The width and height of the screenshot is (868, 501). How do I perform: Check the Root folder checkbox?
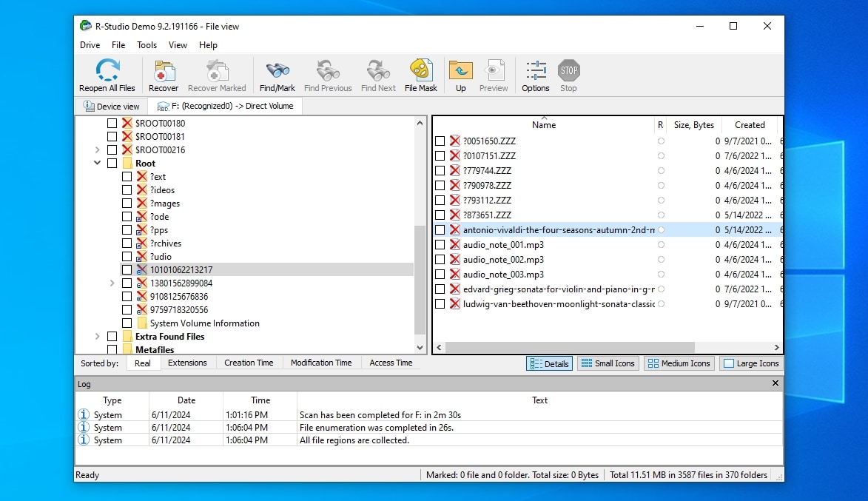[112, 164]
